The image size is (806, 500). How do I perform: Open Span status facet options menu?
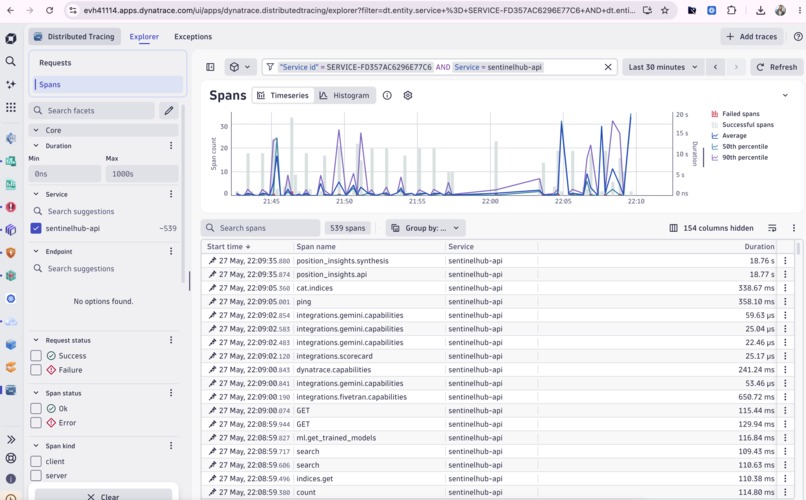(171, 393)
